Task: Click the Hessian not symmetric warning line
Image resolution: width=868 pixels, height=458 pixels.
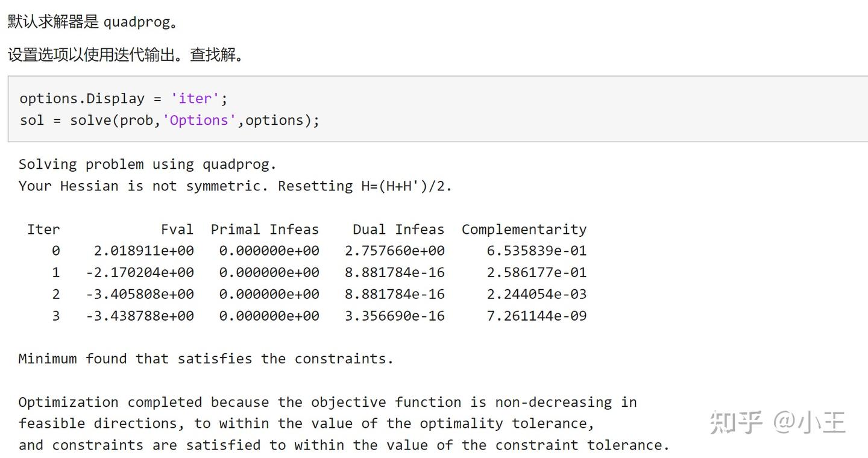Action: tap(235, 186)
